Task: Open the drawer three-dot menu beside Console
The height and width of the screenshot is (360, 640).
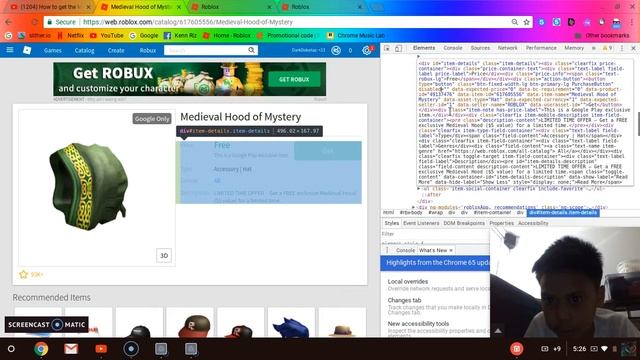Action: click(387, 250)
